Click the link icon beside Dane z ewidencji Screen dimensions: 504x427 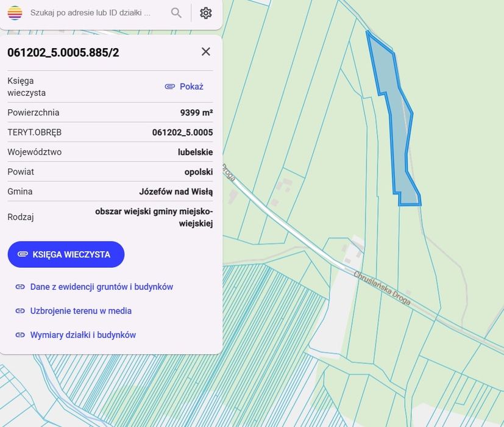point(20,287)
